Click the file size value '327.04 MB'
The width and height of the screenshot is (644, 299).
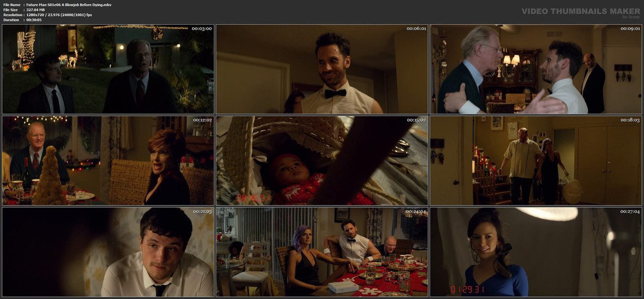coord(35,10)
